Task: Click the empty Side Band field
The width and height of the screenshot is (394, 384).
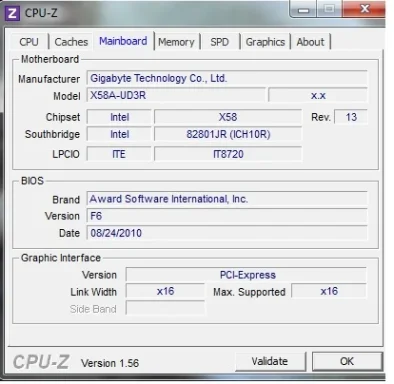Action: click(x=165, y=308)
